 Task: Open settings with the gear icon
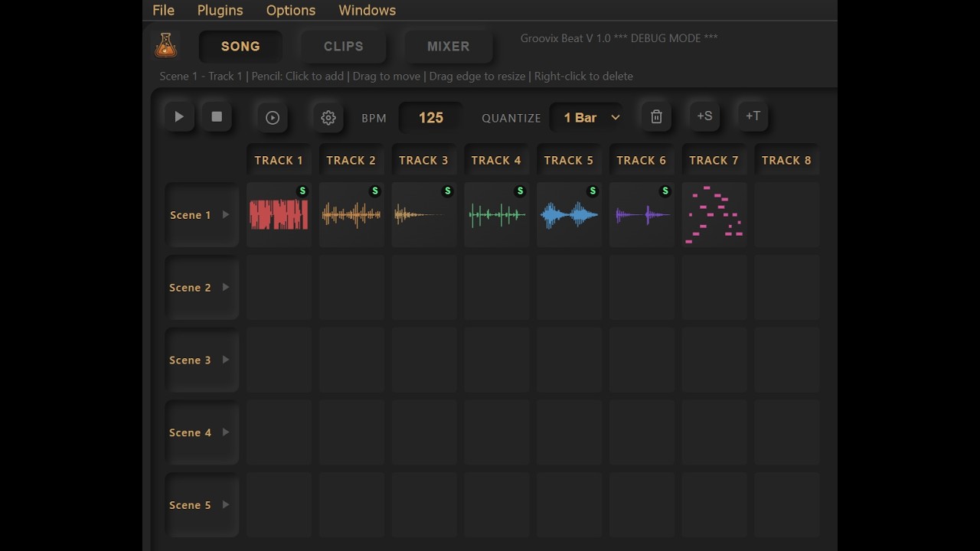click(x=328, y=117)
